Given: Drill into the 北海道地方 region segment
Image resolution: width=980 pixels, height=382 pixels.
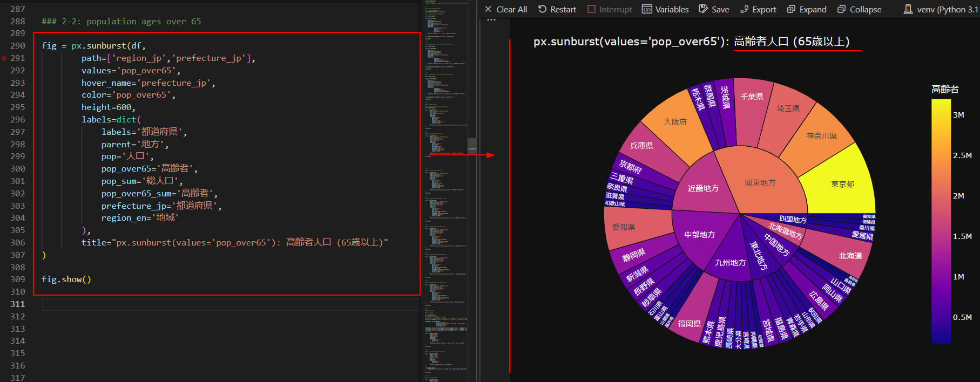Looking at the screenshot, I should 786,231.
